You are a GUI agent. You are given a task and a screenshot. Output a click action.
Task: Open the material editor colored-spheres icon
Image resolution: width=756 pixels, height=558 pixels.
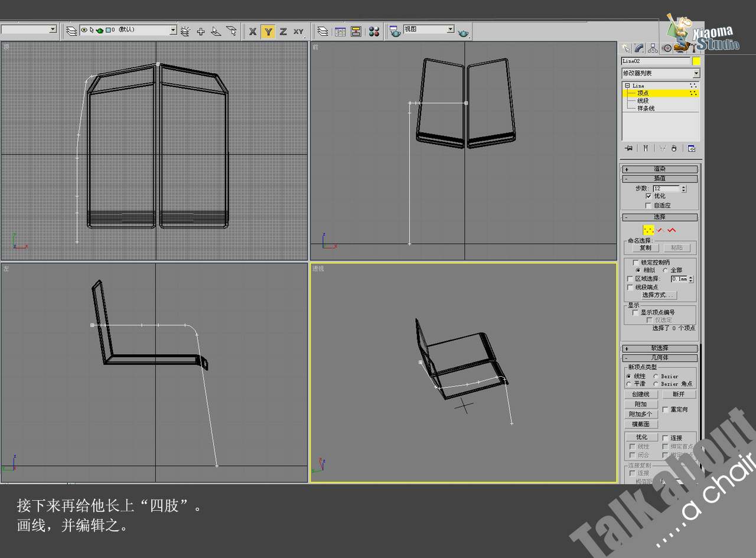click(374, 31)
